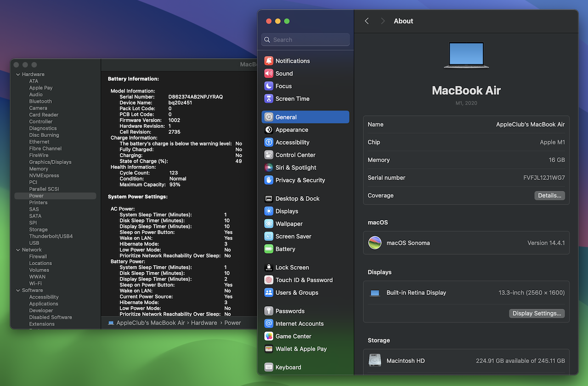Collapse the Software section in System Information
588x386 pixels.
pyautogui.click(x=18, y=290)
